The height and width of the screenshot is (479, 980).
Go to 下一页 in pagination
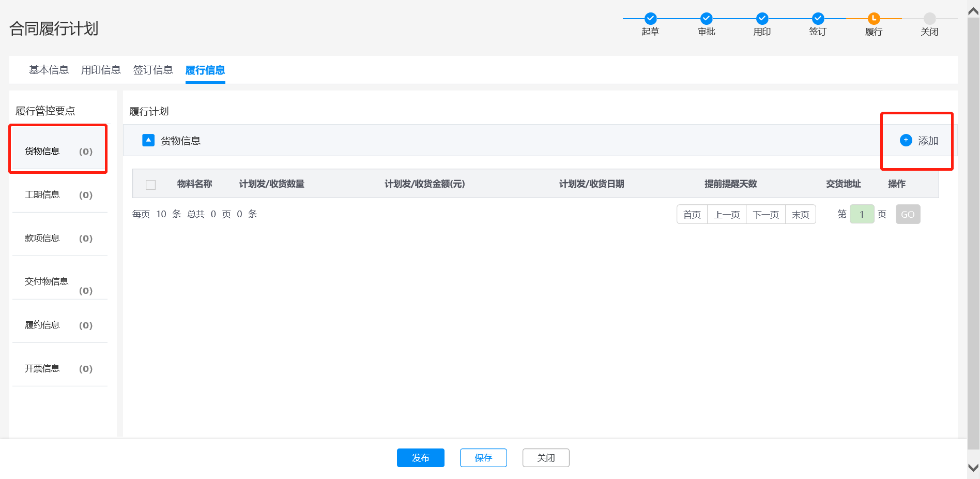(765, 215)
